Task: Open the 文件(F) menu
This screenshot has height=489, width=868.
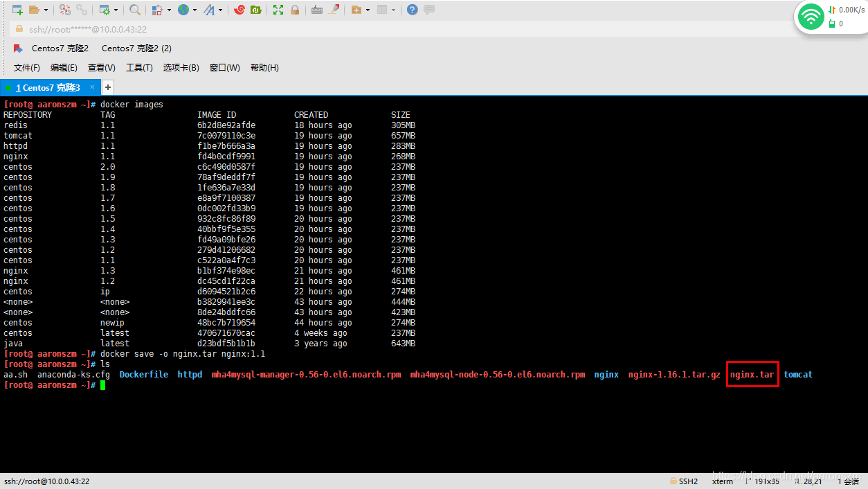Action: [27, 68]
